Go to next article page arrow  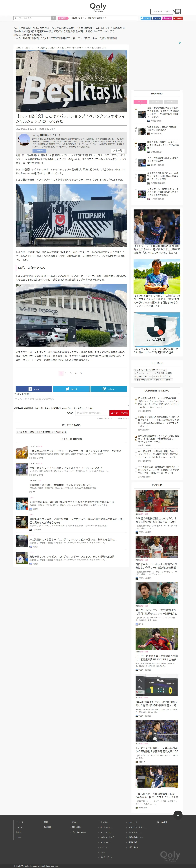click(x=81, y=373)
